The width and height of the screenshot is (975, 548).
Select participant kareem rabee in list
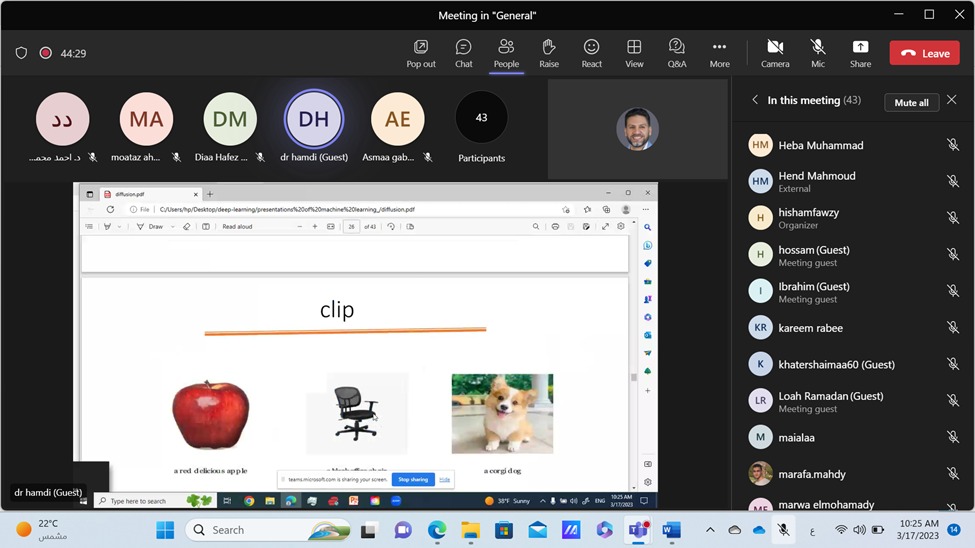810,328
